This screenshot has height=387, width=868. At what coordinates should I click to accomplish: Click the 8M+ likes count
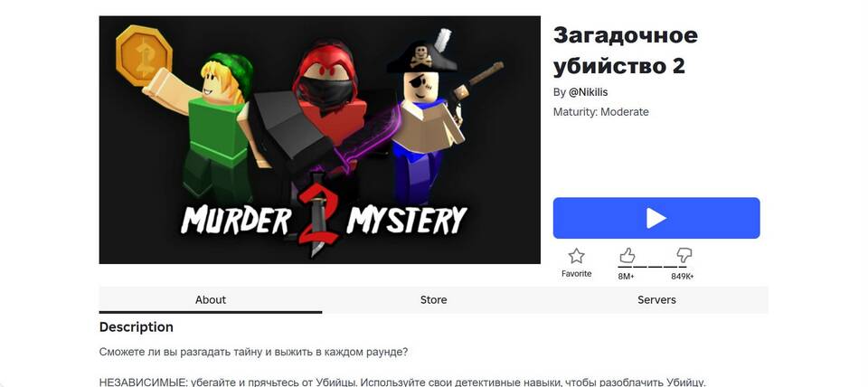pos(626,277)
